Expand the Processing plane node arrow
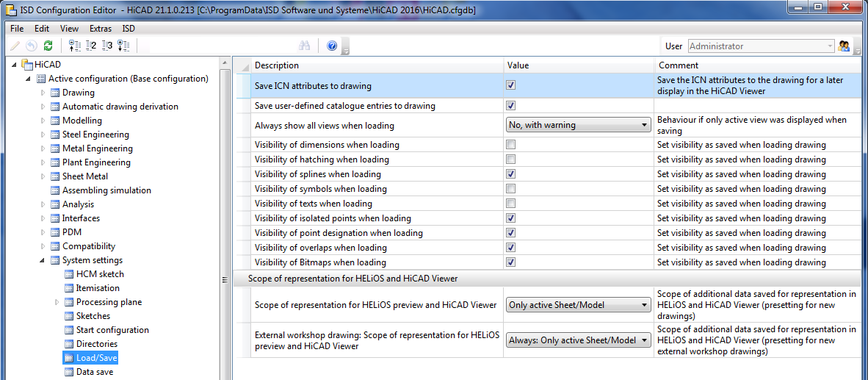Screen dimensions: 868x380 (57, 302)
